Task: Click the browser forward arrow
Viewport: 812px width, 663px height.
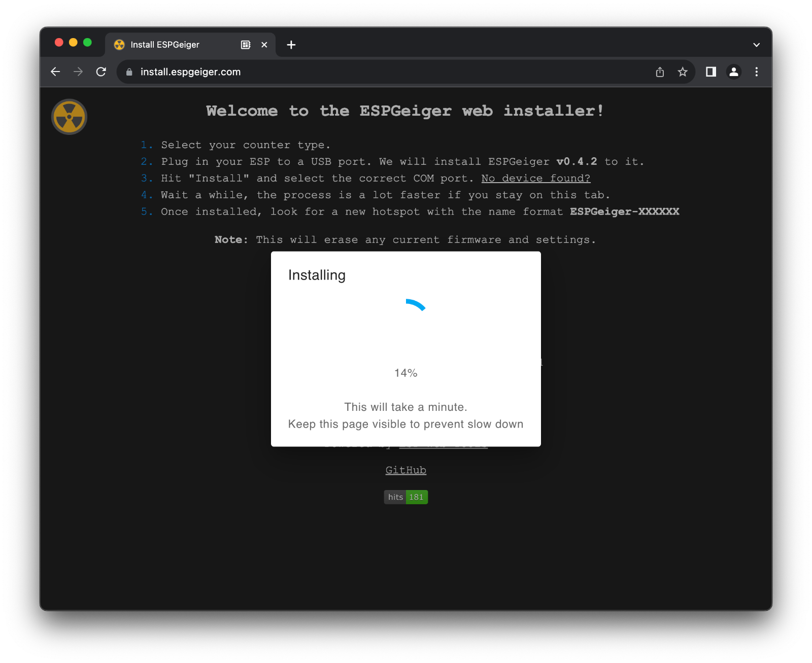Action: (78, 72)
